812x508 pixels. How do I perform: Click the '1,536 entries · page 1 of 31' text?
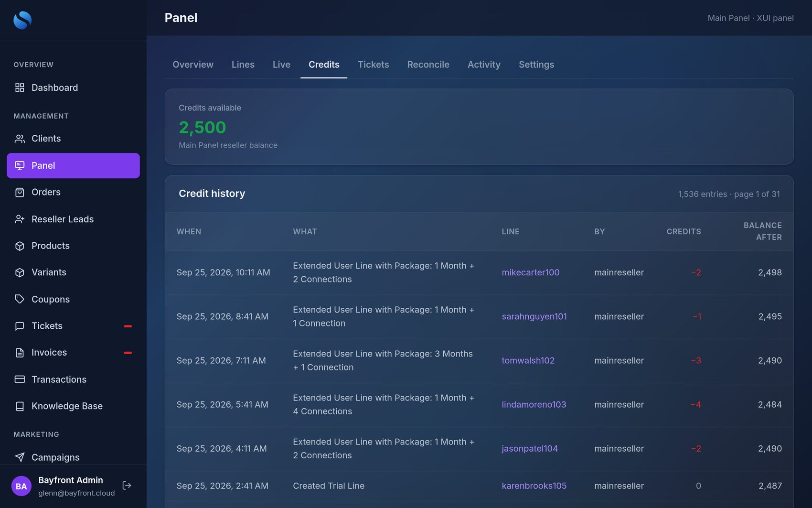729,194
